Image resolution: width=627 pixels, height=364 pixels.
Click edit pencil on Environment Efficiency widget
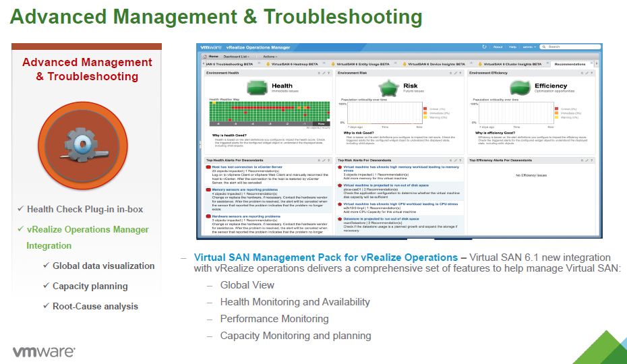click(x=587, y=72)
